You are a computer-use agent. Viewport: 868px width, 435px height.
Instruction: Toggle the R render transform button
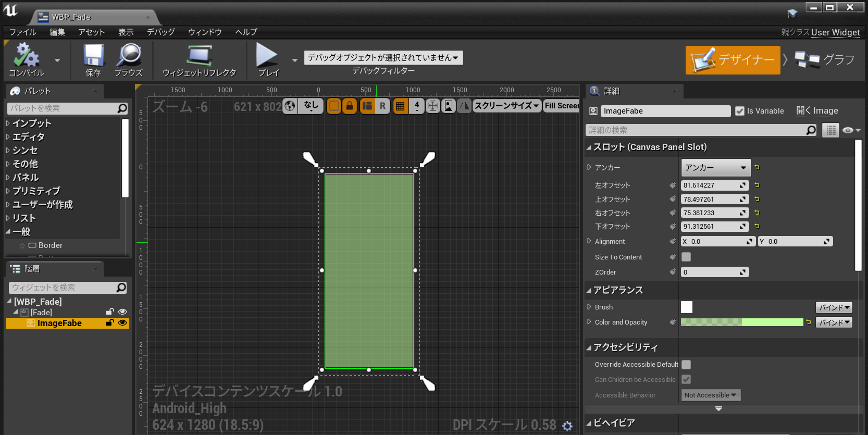382,106
